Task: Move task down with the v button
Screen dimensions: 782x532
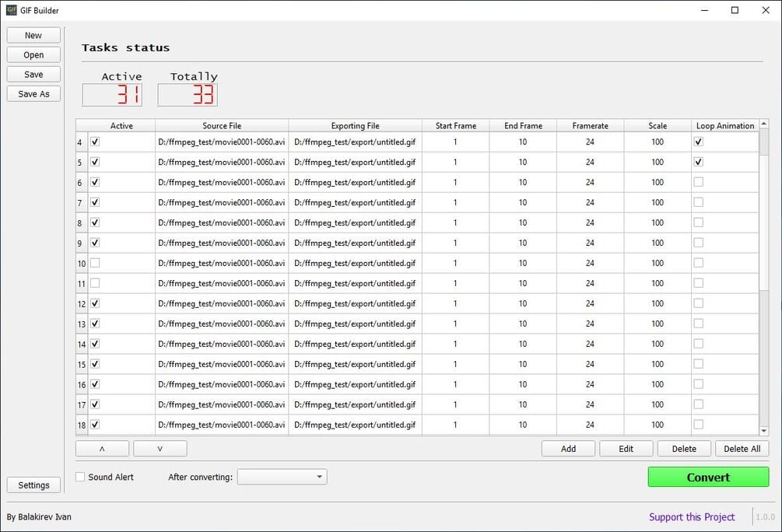Action: [160, 449]
